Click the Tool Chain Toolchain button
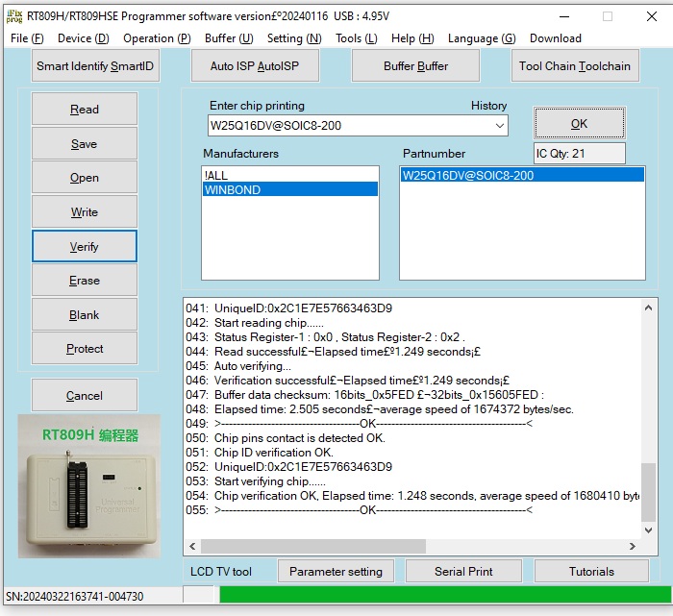673x616 pixels. tap(575, 65)
